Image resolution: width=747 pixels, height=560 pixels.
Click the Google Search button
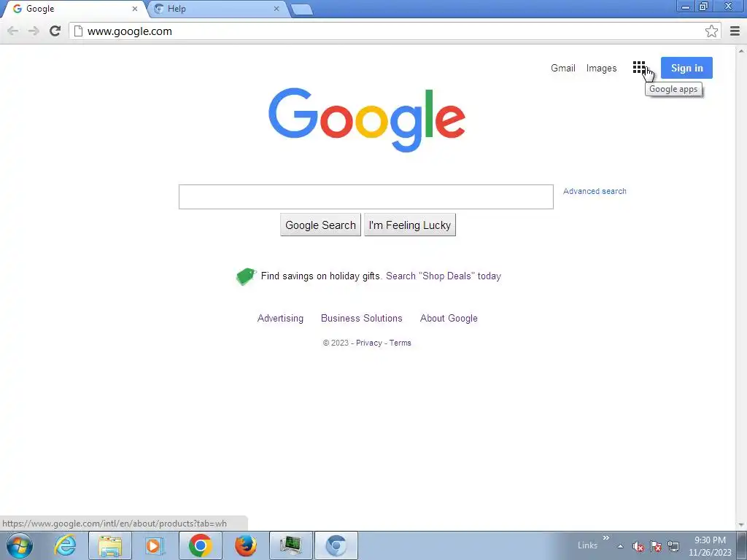321,225
